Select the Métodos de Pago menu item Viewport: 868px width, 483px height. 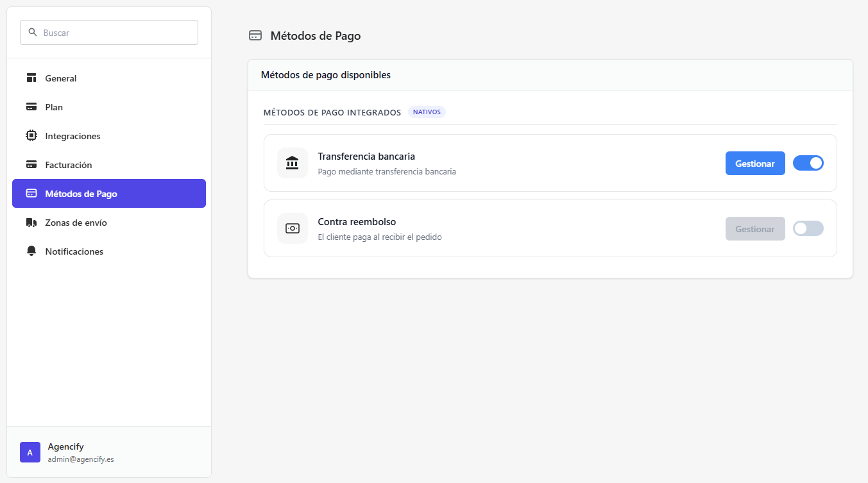tap(109, 194)
